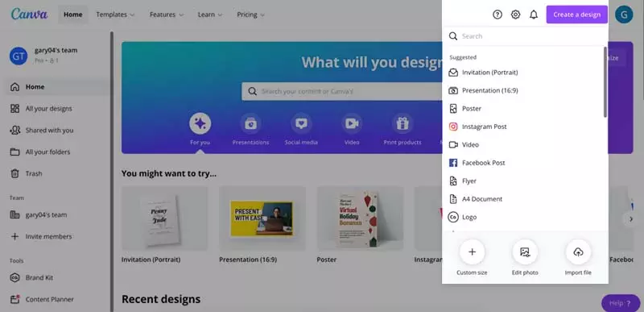Click the Trash bin icon in sidebar
The image size is (644, 312).
pos(14,173)
